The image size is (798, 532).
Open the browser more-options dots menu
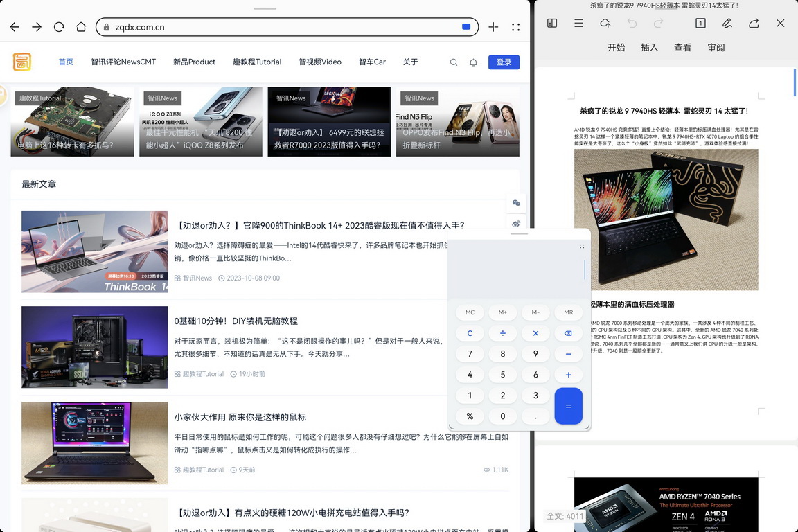[x=515, y=27]
